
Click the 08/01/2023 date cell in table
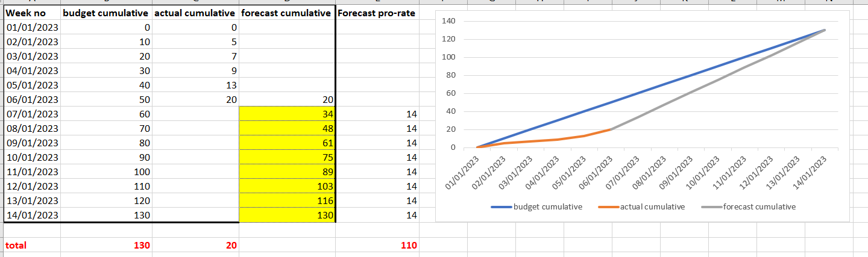click(x=32, y=128)
